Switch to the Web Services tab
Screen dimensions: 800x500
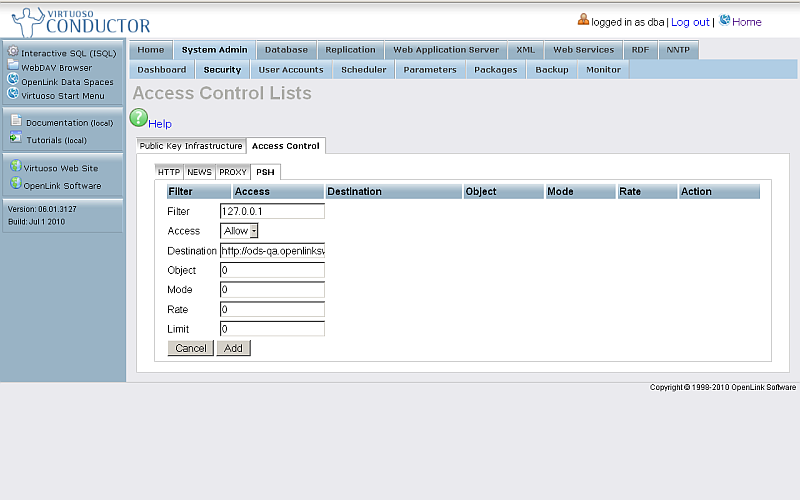click(584, 50)
